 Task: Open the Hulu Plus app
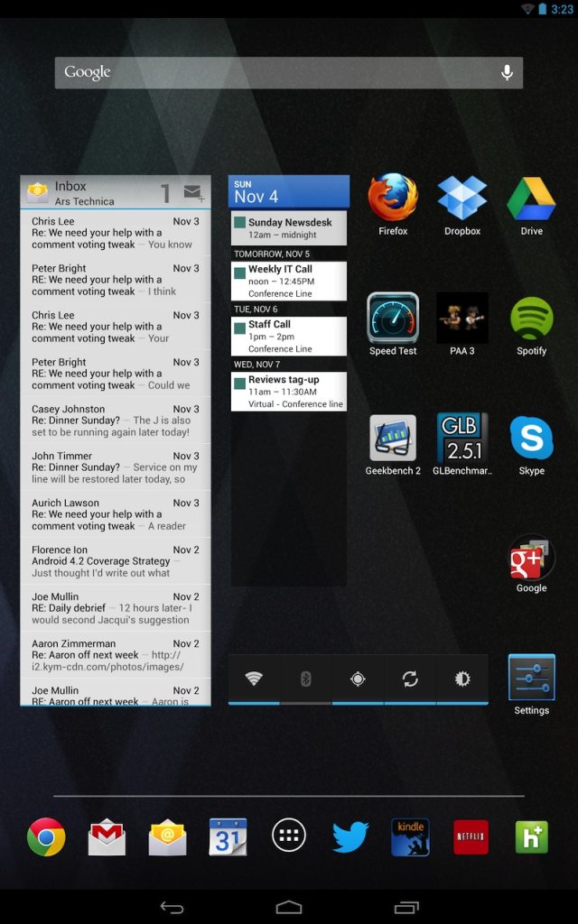pos(531,836)
